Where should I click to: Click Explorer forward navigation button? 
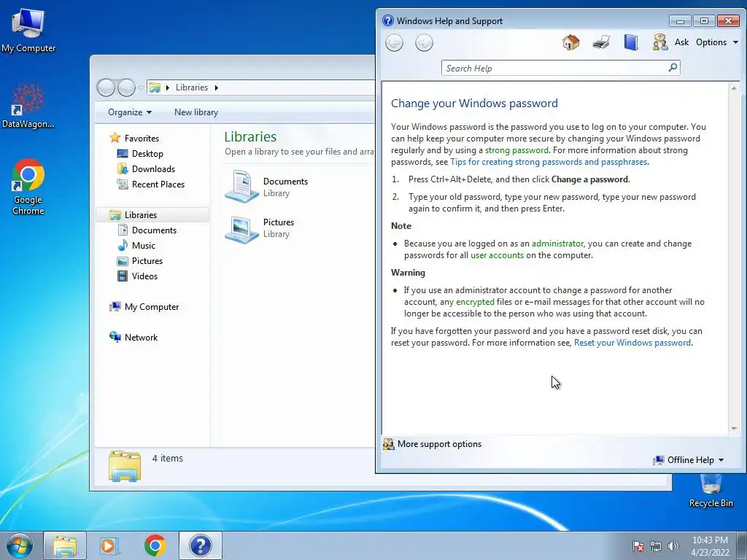(x=126, y=87)
